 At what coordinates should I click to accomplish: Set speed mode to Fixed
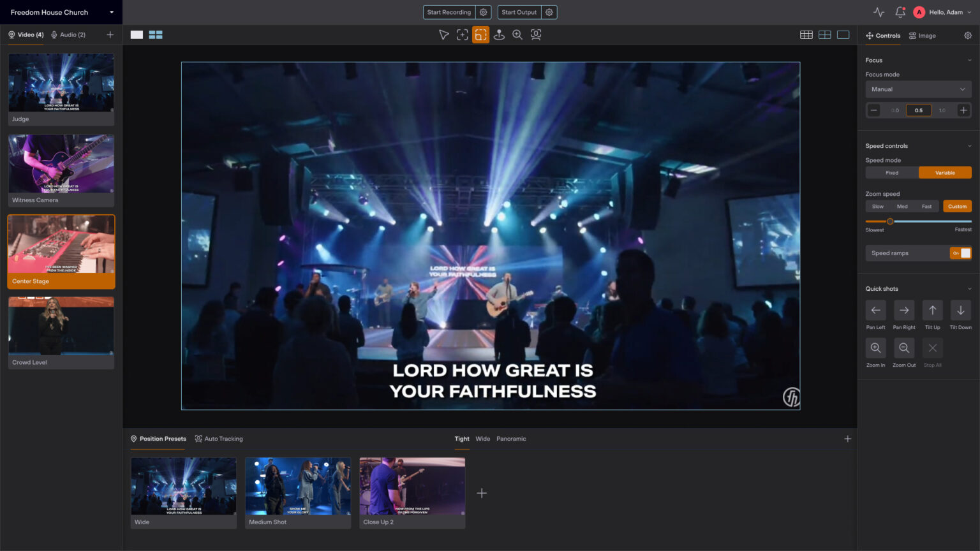pos(891,173)
